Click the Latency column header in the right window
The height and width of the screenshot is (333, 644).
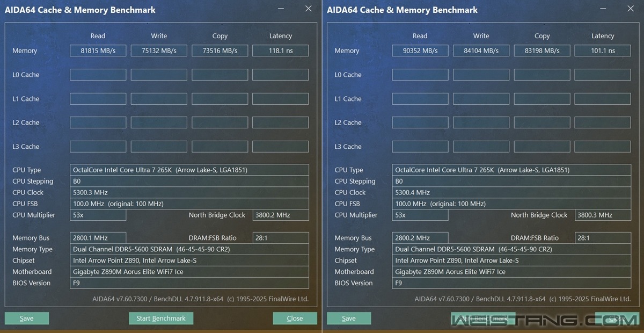(x=603, y=36)
